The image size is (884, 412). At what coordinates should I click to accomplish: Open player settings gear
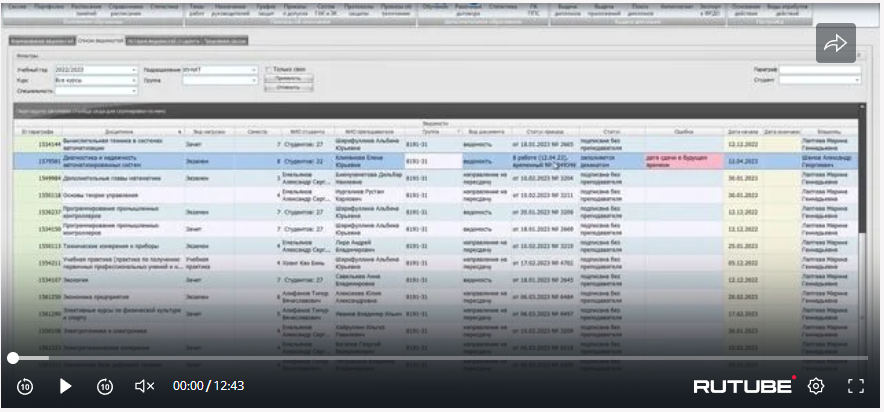816,386
